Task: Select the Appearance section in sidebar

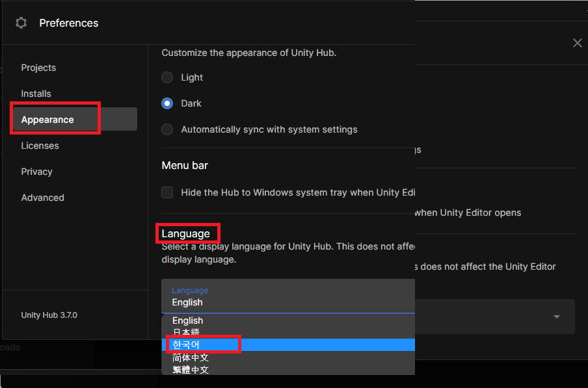Action: pyautogui.click(x=75, y=120)
